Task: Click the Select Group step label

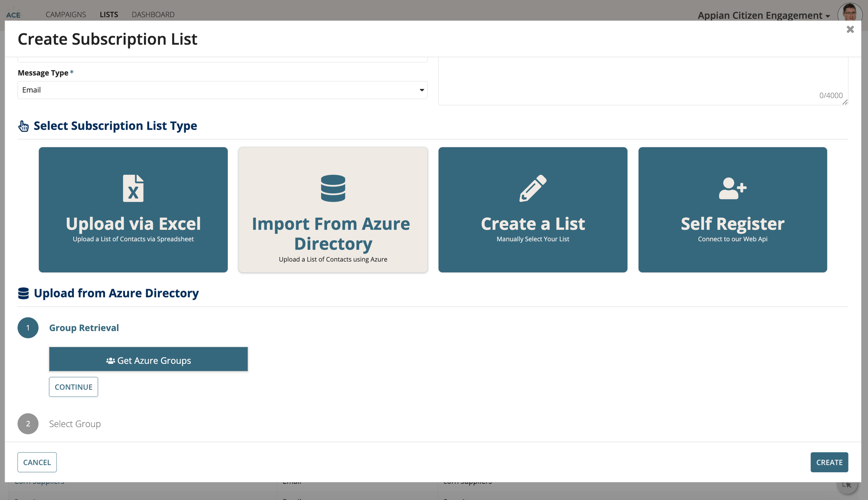Action: point(75,424)
